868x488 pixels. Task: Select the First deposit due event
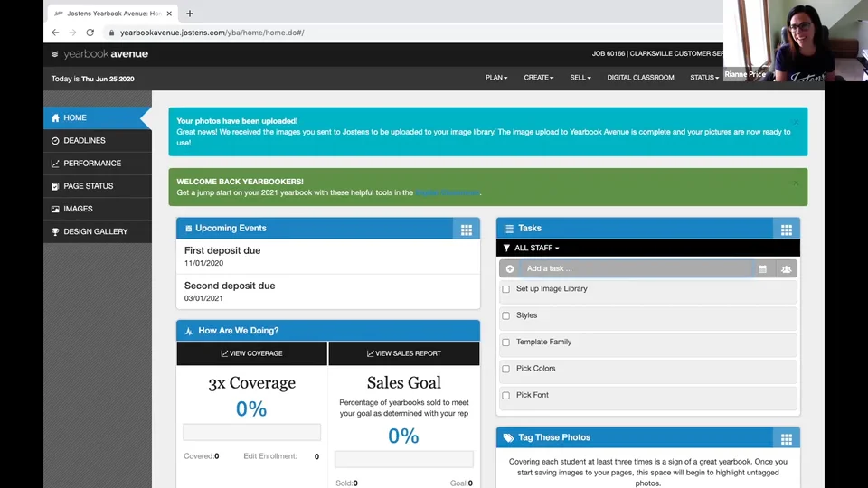pyautogui.click(x=328, y=256)
